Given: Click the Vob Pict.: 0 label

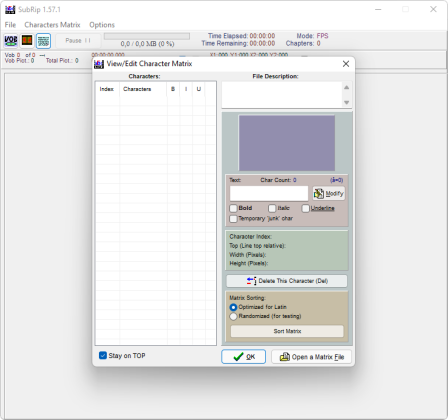Looking at the screenshot, I should (x=19, y=60).
